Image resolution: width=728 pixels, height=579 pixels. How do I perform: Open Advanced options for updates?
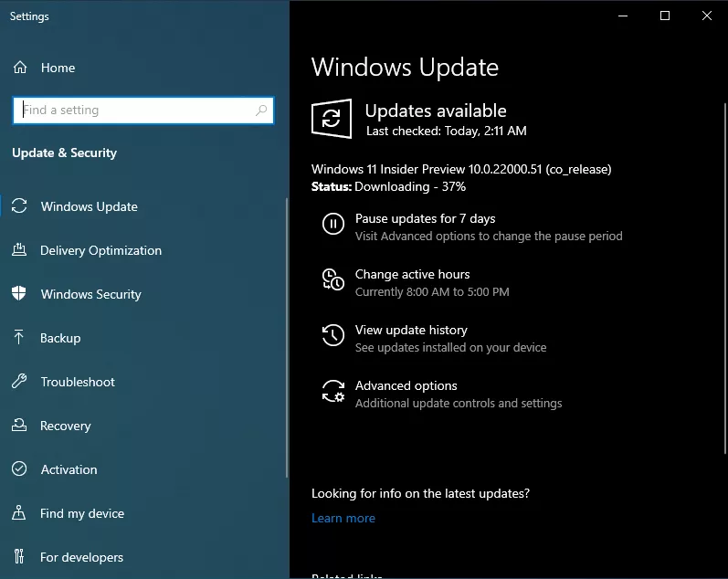tap(406, 385)
